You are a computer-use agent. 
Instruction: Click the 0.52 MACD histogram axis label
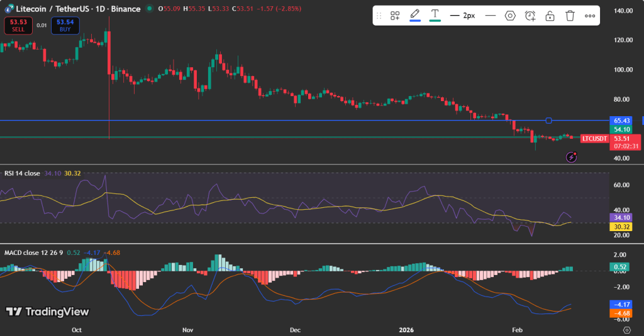[x=619, y=267]
